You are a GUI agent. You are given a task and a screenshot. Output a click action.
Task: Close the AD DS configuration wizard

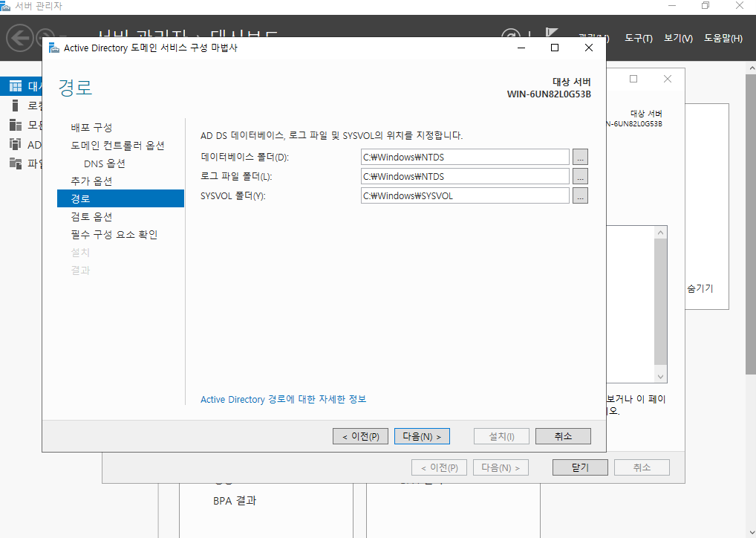coord(589,48)
